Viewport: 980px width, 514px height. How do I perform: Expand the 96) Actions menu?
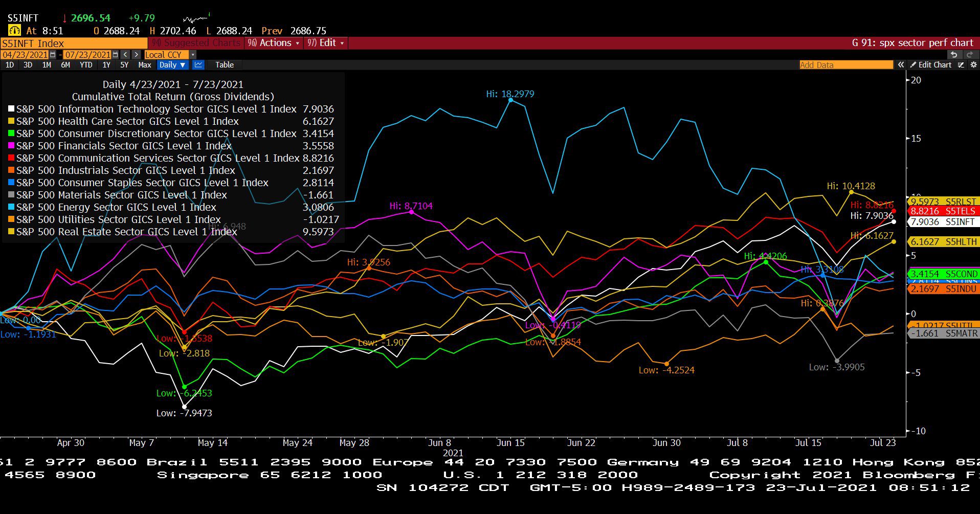coord(274,43)
